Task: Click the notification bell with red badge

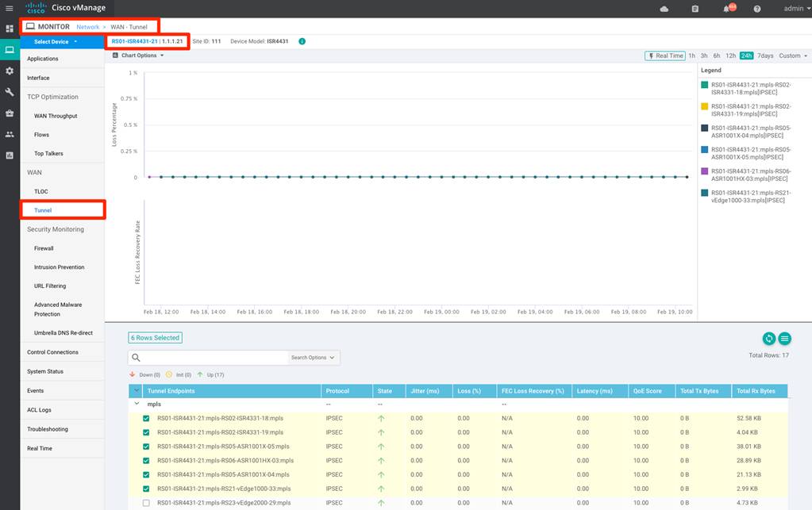Action: tap(726, 9)
